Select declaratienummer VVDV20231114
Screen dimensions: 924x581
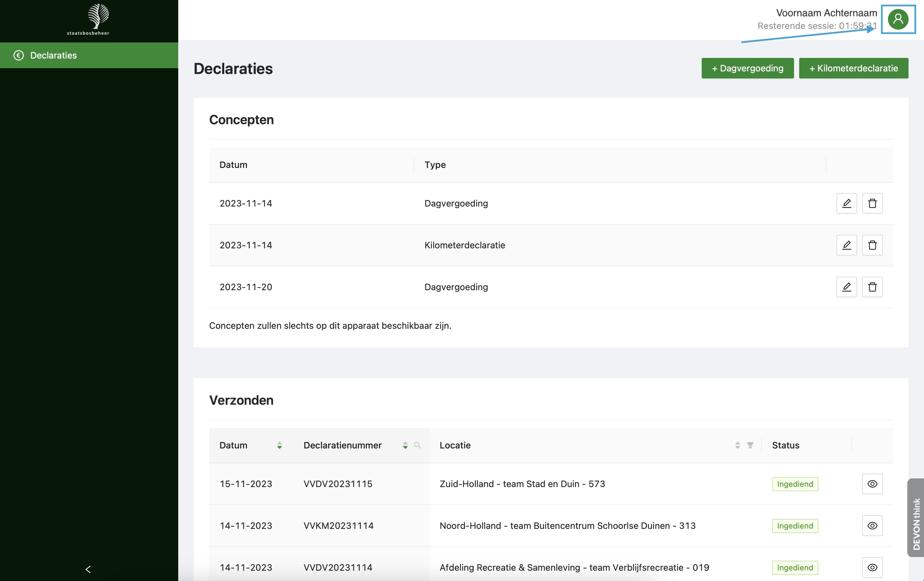coord(338,567)
